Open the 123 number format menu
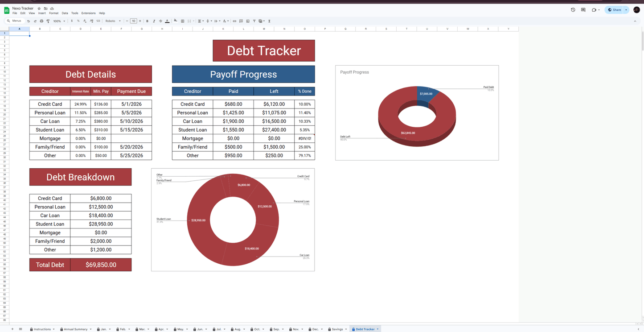644x332 pixels. (98, 21)
